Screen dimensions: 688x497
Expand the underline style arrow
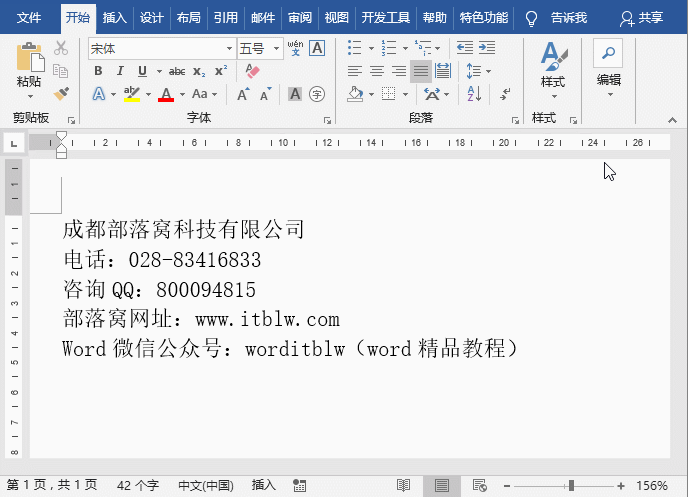click(159, 71)
